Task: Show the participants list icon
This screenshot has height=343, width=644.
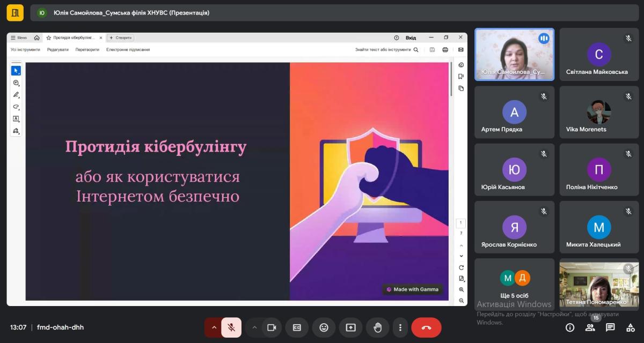Action: pos(590,327)
